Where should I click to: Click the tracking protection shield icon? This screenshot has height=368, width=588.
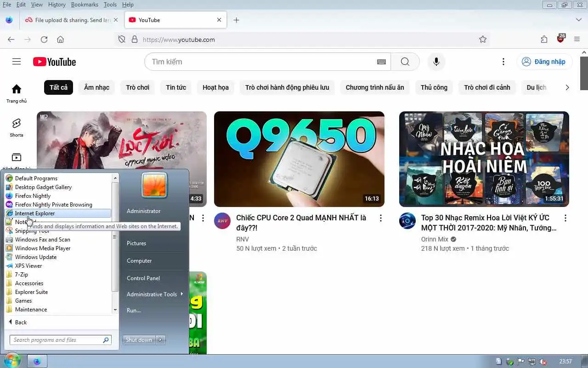122,40
